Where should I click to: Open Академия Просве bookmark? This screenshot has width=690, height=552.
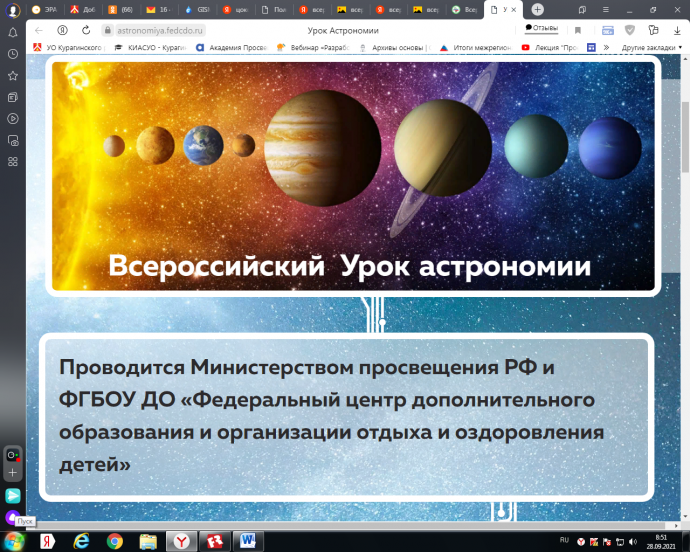click(231, 48)
